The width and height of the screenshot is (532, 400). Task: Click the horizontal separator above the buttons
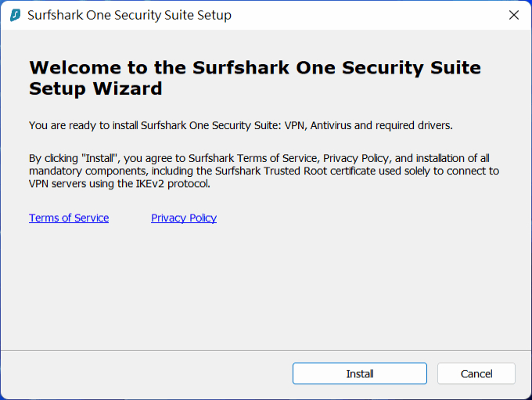[266, 350]
